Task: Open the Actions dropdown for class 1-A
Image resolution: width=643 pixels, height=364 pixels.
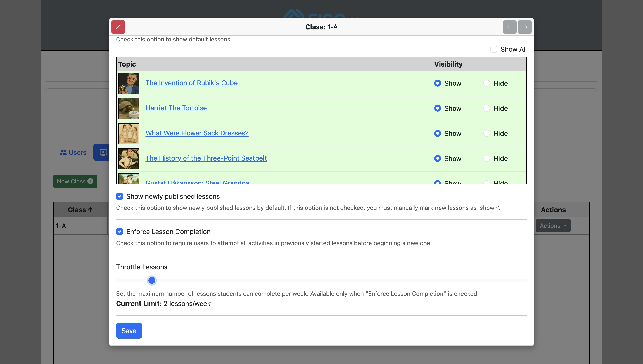Action: point(553,226)
